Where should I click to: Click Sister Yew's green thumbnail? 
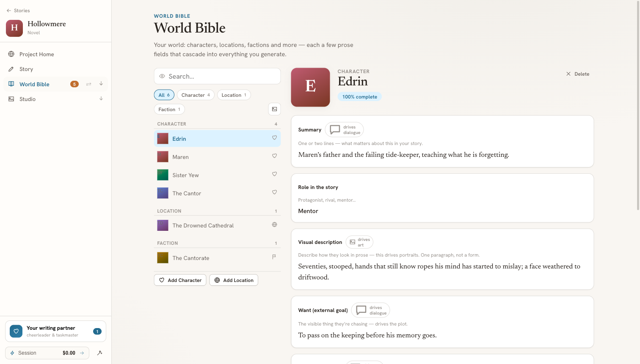163,175
